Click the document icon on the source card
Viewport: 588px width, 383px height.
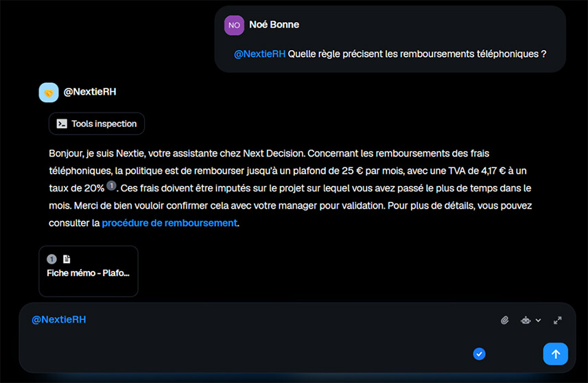(67, 259)
